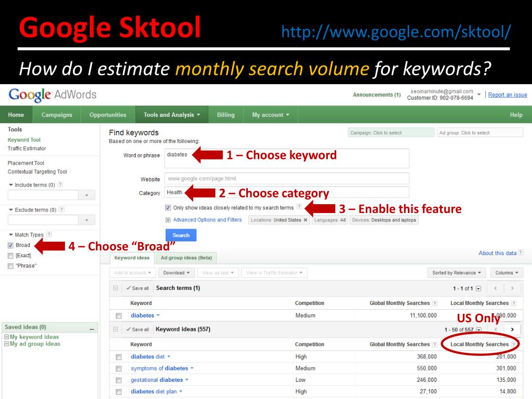This screenshot has width=532, height=399.
Task: Open help icon beside About this data
Action: [x=521, y=252]
